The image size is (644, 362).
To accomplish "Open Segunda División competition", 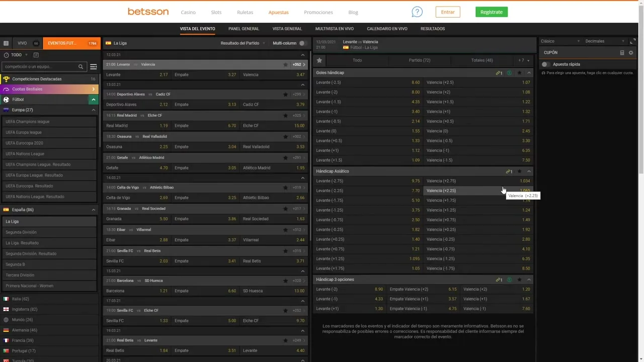I will [x=49, y=232].
